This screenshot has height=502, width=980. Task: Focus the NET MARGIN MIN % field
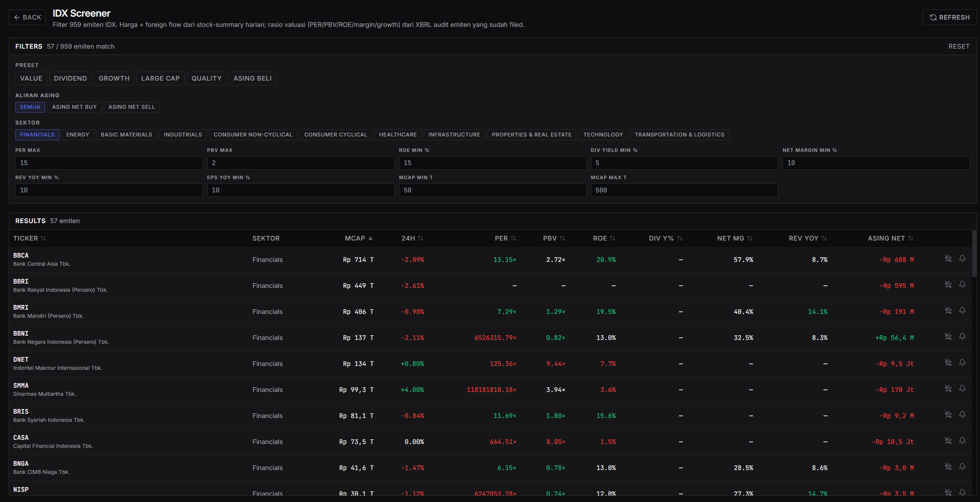click(876, 163)
